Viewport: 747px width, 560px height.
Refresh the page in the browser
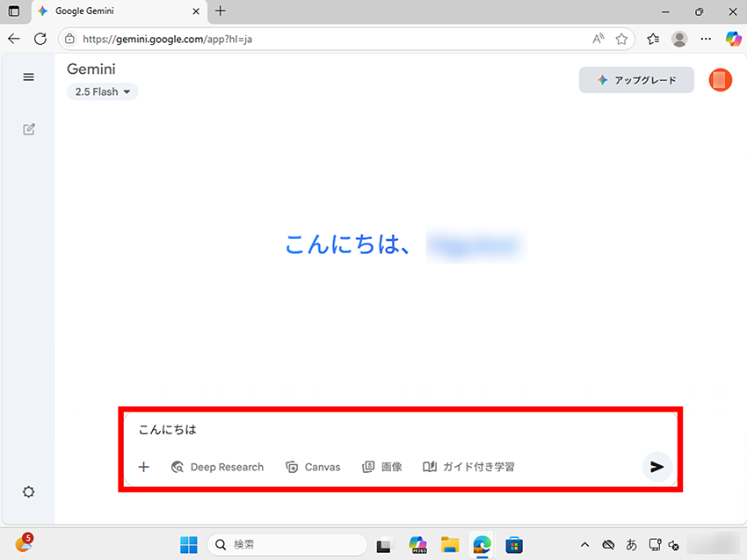40,39
